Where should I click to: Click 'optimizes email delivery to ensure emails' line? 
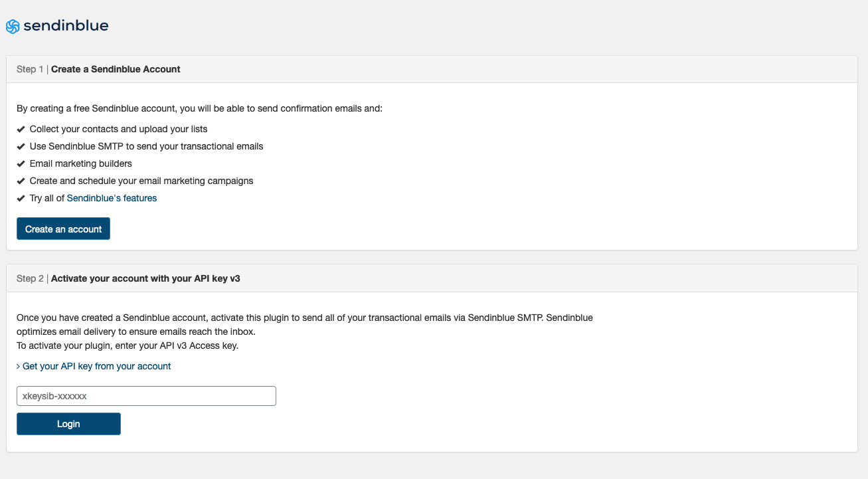[136, 332]
